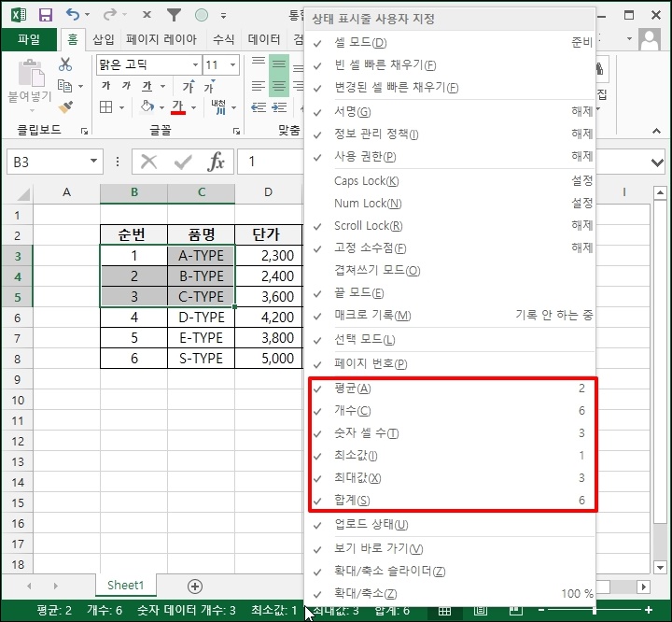672x622 pixels.
Task: Open the font size dropdown showing 11
Action: (232, 64)
